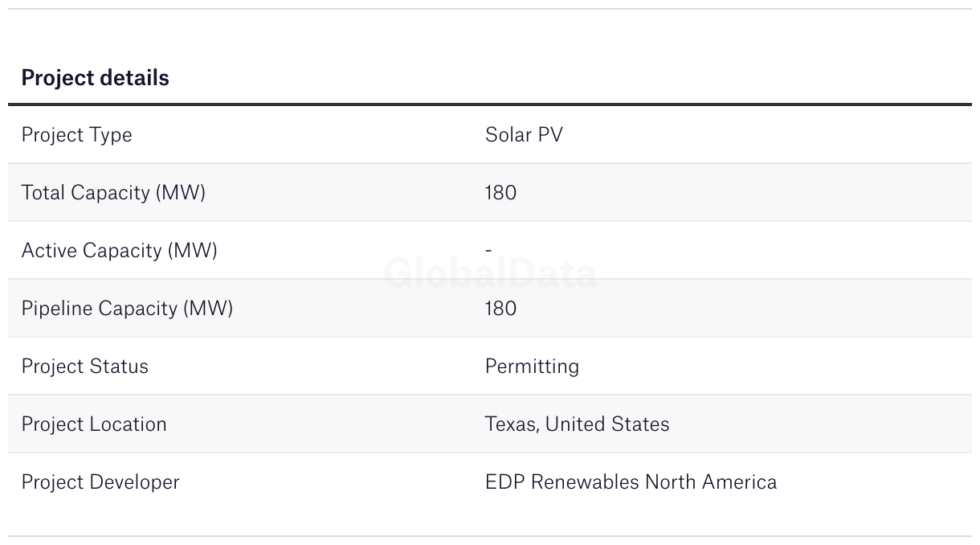
Task: Click the faint GlobalData watermark
Action: [490, 274]
